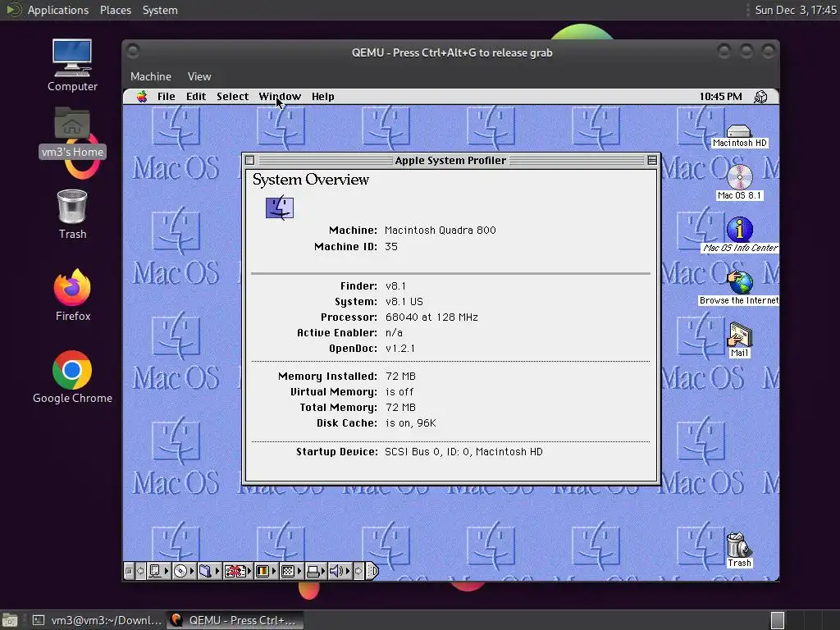
Task: Close the Apple System Profiler window box
Action: coord(249,160)
